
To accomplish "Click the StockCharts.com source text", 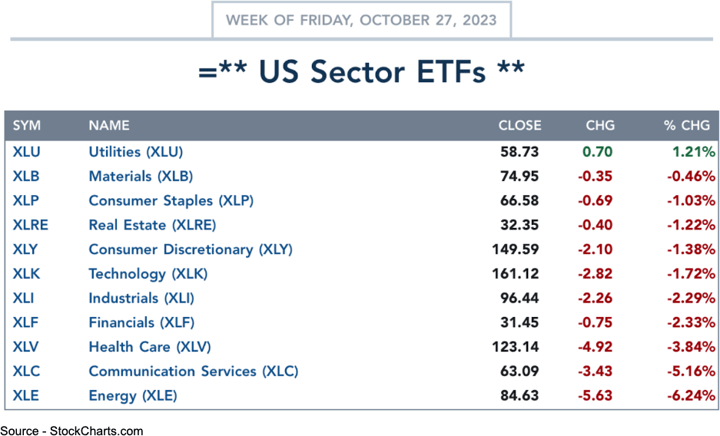I will (x=72, y=428).
